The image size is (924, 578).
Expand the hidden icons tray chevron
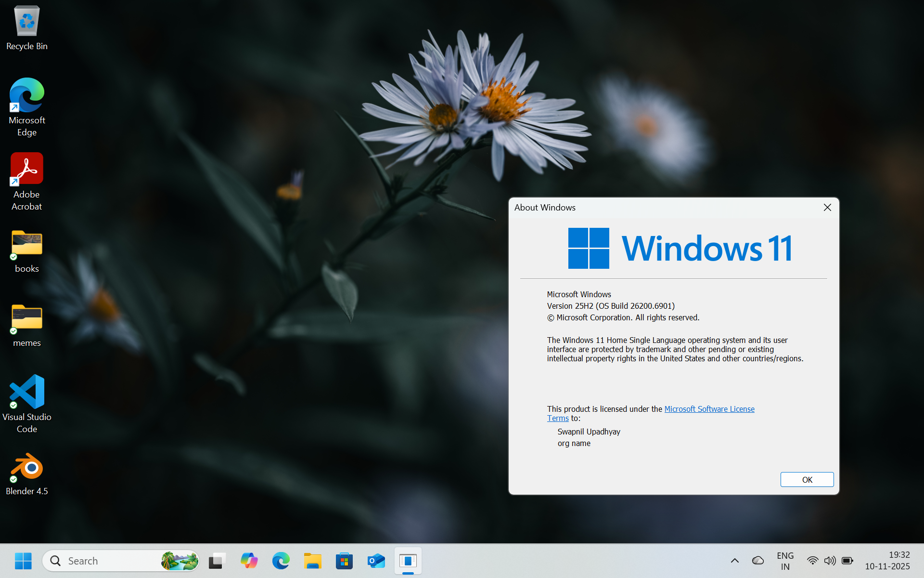(x=734, y=561)
